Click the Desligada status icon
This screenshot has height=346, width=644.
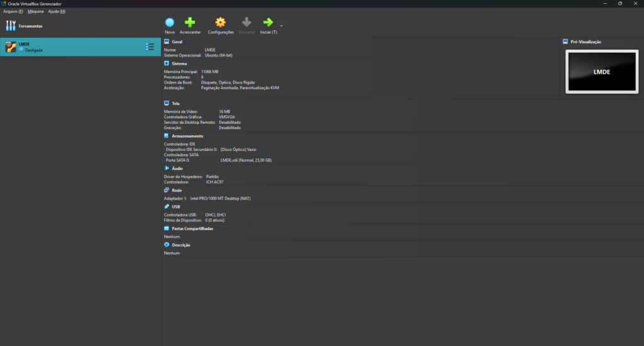21,50
